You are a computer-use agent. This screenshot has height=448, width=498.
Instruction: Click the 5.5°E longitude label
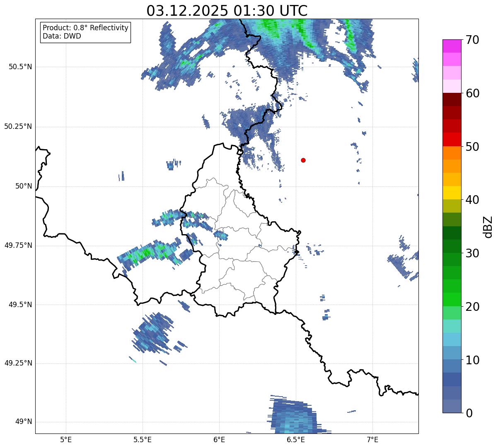143,440
